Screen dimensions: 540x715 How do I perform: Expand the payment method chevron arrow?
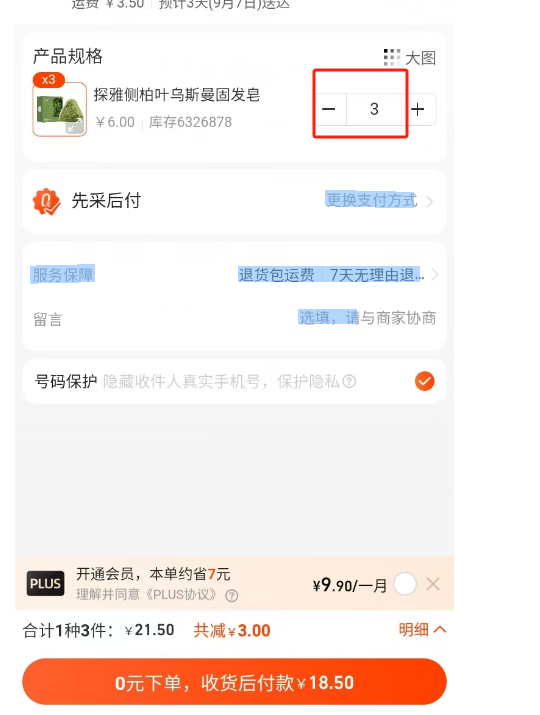click(x=430, y=201)
